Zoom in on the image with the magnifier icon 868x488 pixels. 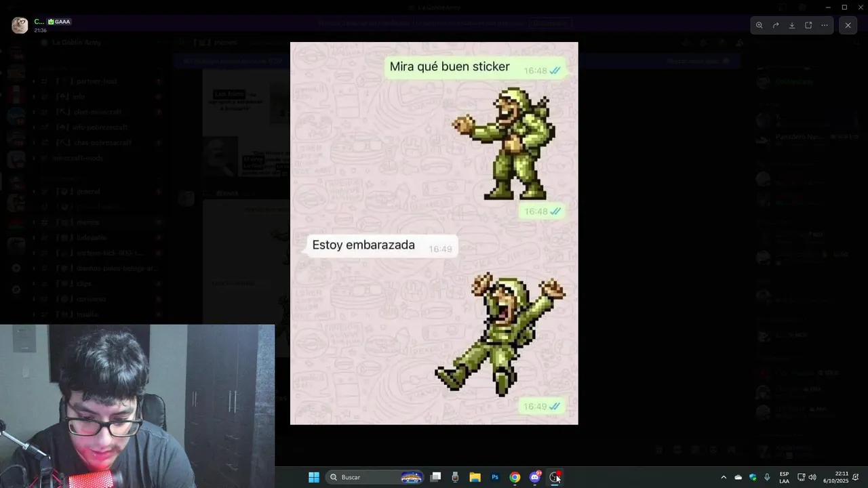point(759,25)
